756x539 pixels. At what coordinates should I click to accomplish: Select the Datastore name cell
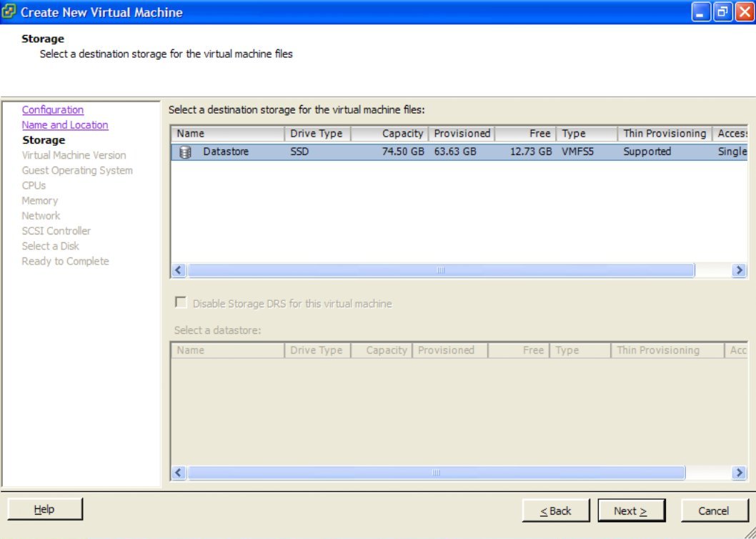226,152
